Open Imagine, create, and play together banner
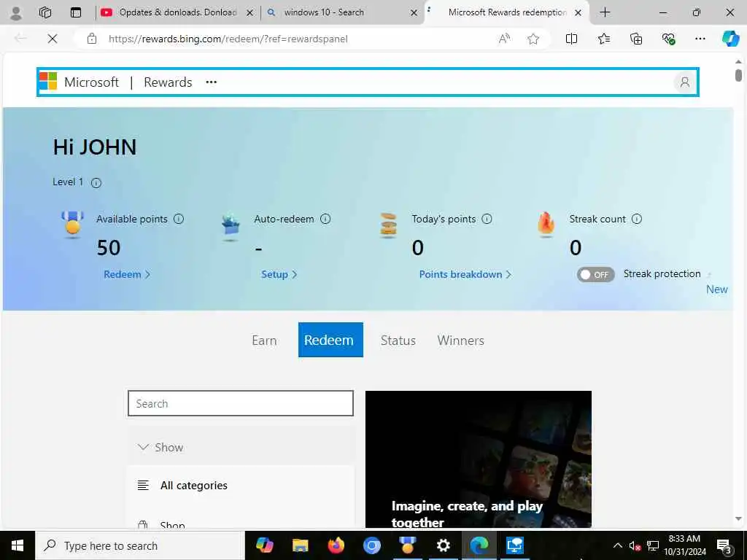Image resolution: width=747 pixels, height=560 pixels. point(479,459)
